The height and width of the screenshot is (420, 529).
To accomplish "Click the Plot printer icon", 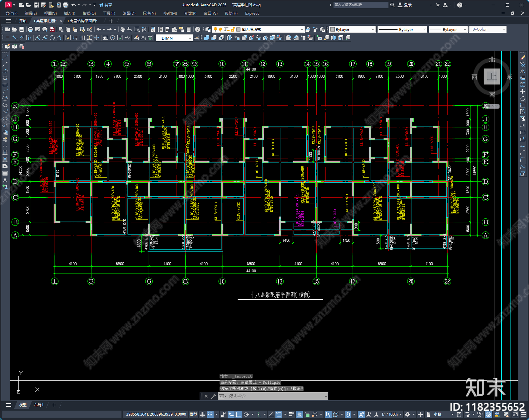I will (30, 29).
